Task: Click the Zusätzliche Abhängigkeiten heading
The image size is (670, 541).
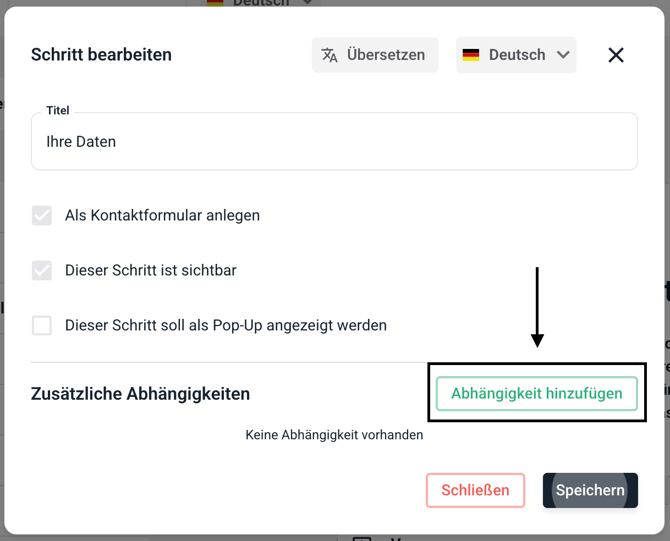Action: 140,394
